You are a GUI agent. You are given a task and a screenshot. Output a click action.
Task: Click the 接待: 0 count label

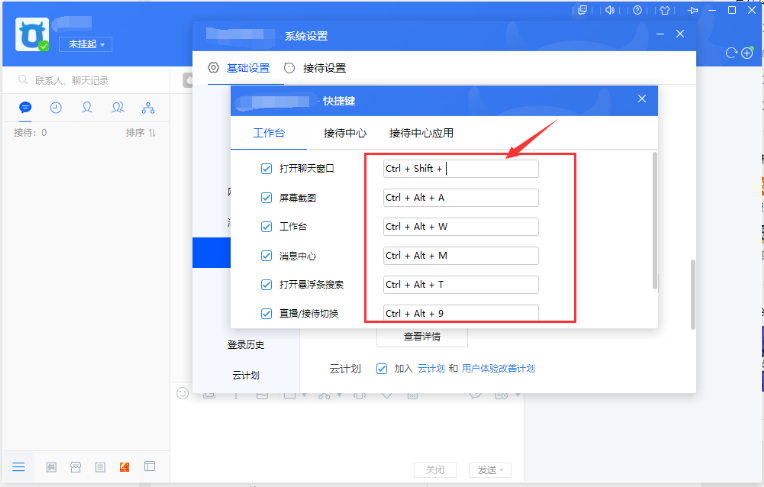30,133
